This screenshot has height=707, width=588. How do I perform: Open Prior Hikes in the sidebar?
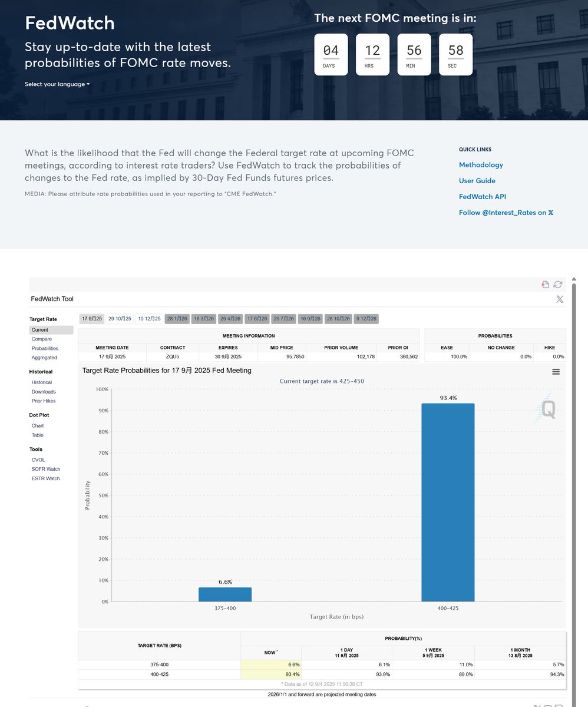pyautogui.click(x=44, y=401)
